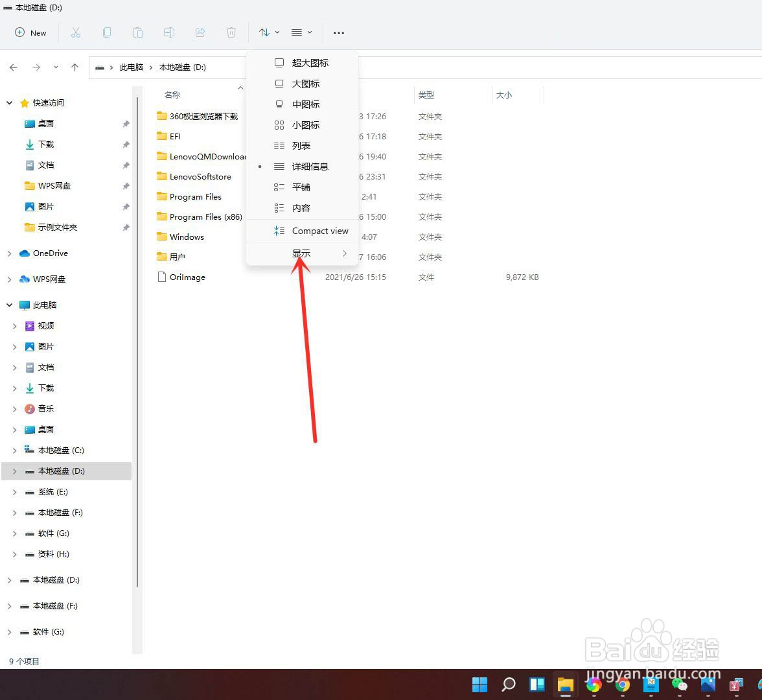Select the EFI folder
Screen dimensions: 762x700
(168, 137)
